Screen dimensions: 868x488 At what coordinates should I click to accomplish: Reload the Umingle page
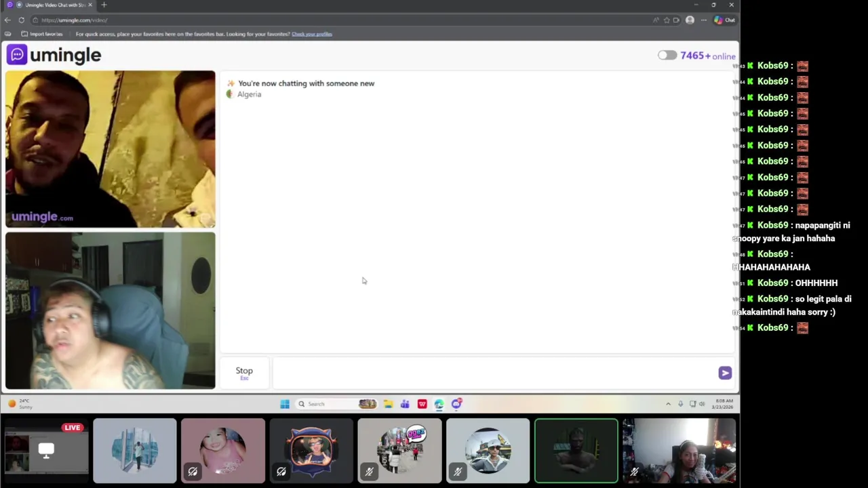pos(22,20)
